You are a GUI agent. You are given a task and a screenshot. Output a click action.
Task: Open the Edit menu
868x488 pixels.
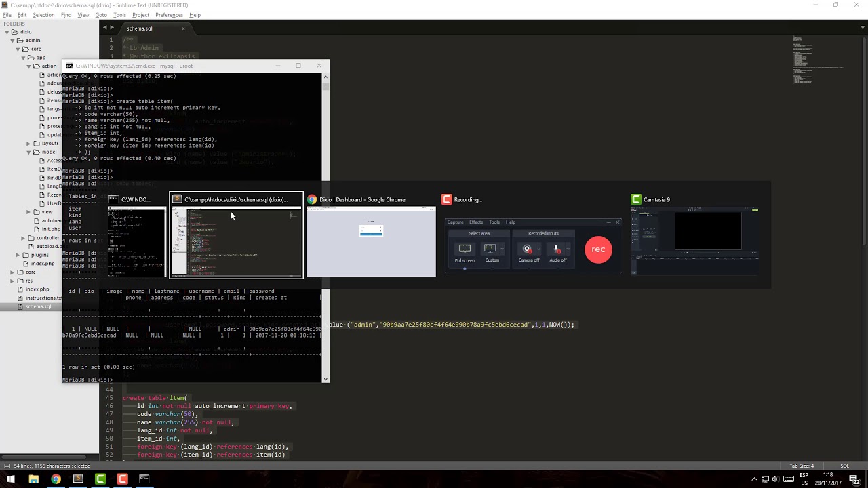coord(22,15)
